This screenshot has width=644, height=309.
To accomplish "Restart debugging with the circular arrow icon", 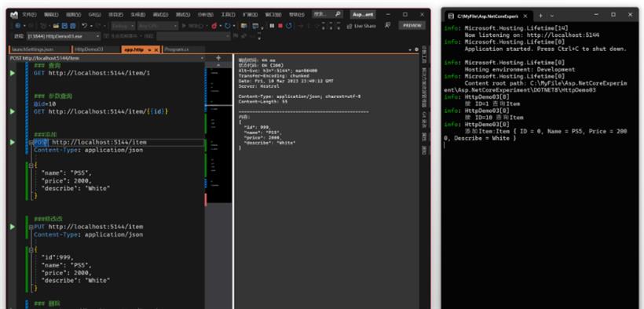I will pyautogui.click(x=289, y=26).
